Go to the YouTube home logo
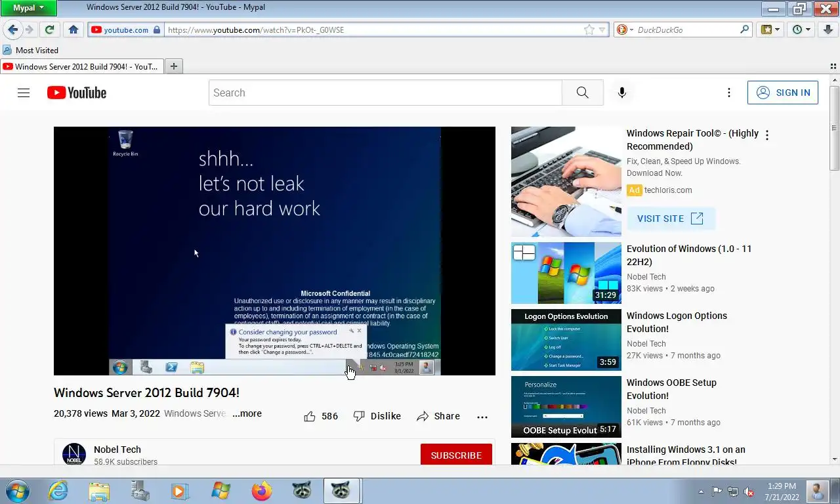The height and width of the screenshot is (504, 840). click(x=76, y=93)
